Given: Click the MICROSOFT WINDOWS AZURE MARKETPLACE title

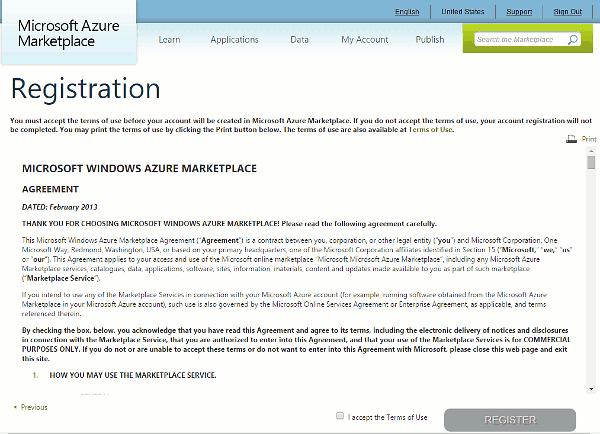Looking at the screenshot, I should coord(139,168).
